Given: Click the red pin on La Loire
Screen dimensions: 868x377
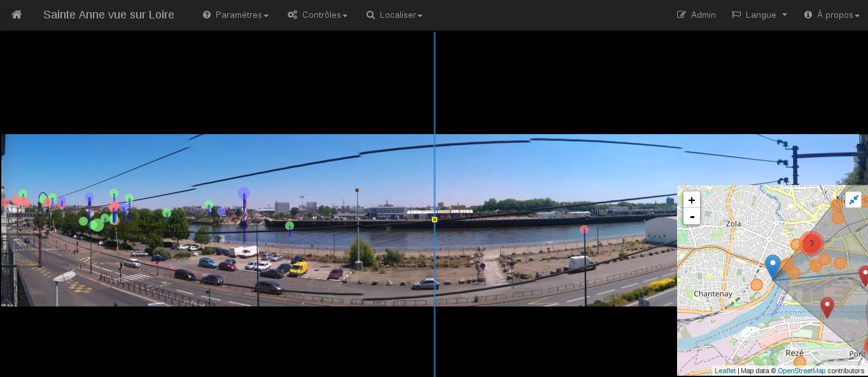Looking at the screenshot, I should click(827, 306).
